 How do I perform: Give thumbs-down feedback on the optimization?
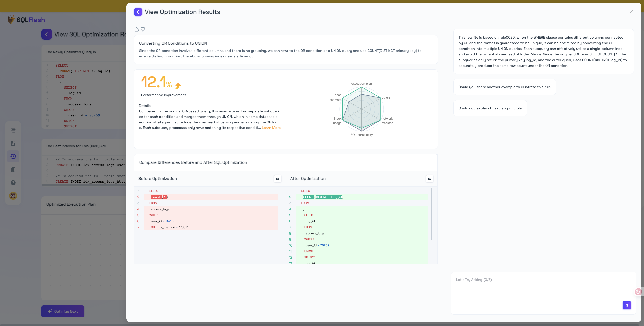coord(143,29)
